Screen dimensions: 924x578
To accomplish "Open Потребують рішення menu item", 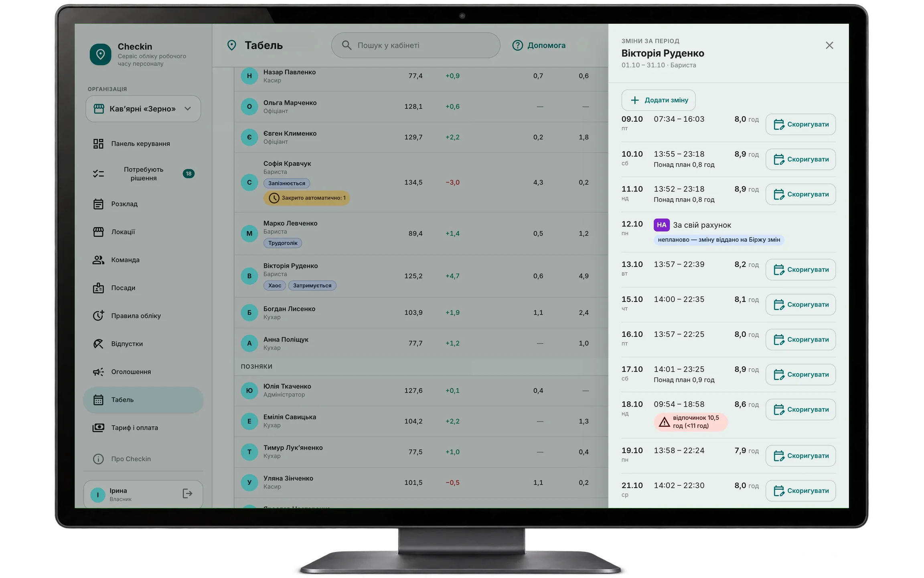I will [x=143, y=174].
